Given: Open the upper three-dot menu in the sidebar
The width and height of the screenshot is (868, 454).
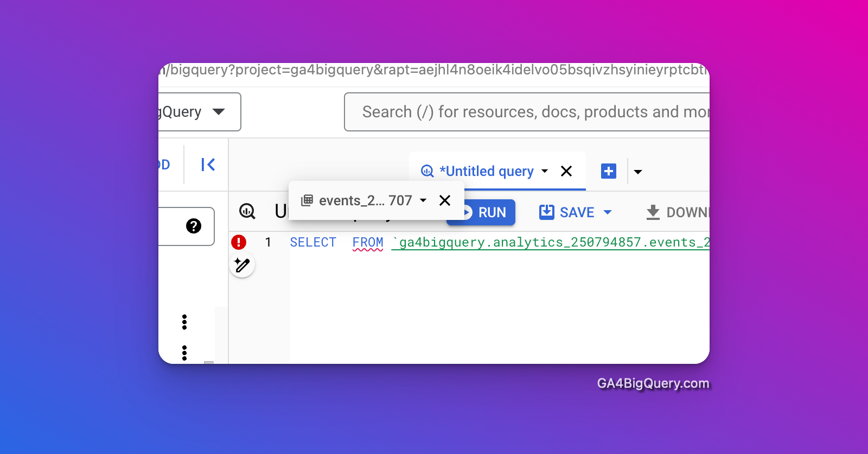Looking at the screenshot, I should 184,322.
